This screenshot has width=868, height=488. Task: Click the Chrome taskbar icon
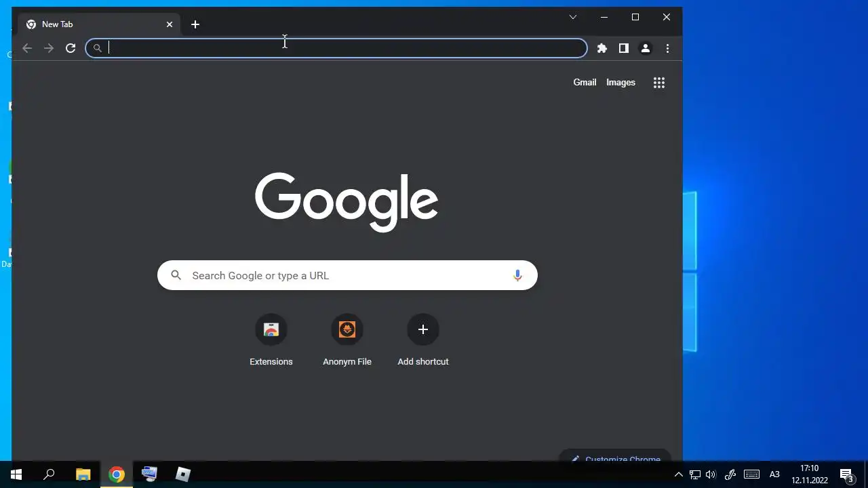click(x=117, y=474)
